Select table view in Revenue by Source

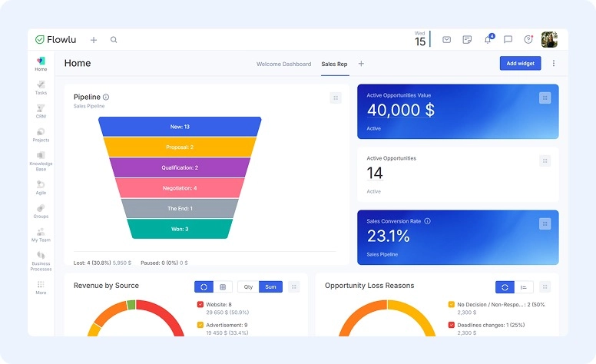tap(223, 287)
